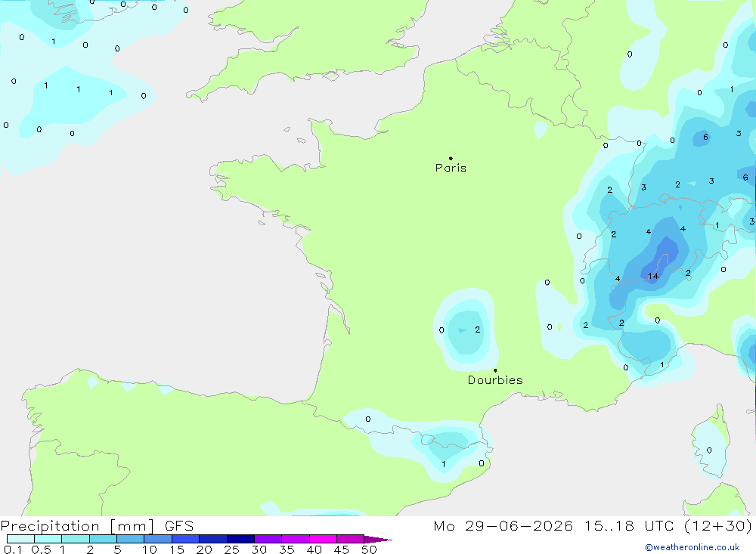
Task: Pick the 40–45 mm magenta legend swatch
Action: (323, 539)
